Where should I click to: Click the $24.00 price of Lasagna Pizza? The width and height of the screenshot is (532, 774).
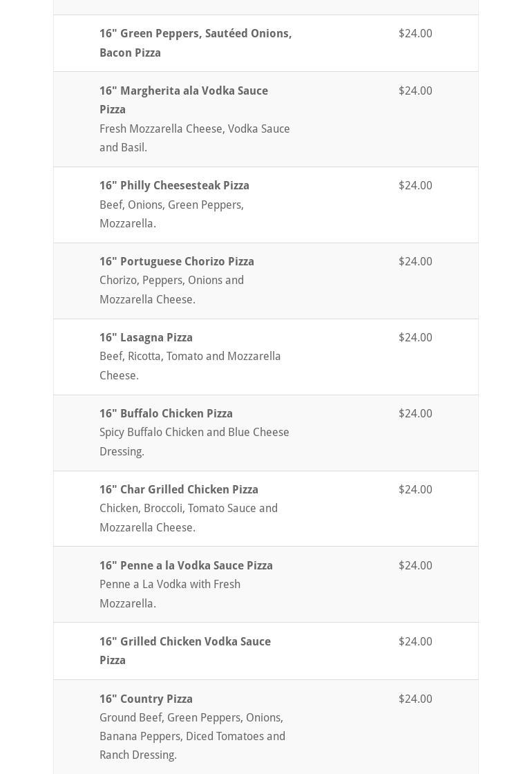pyautogui.click(x=415, y=338)
